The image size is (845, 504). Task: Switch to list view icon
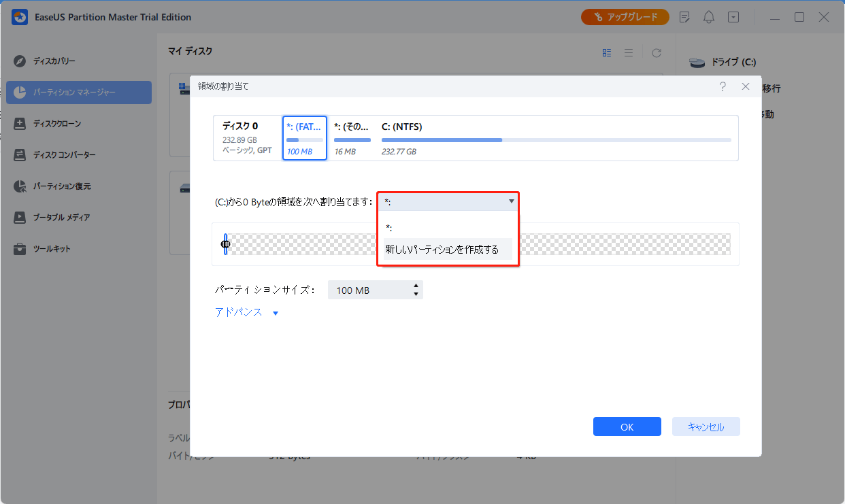[x=629, y=53]
